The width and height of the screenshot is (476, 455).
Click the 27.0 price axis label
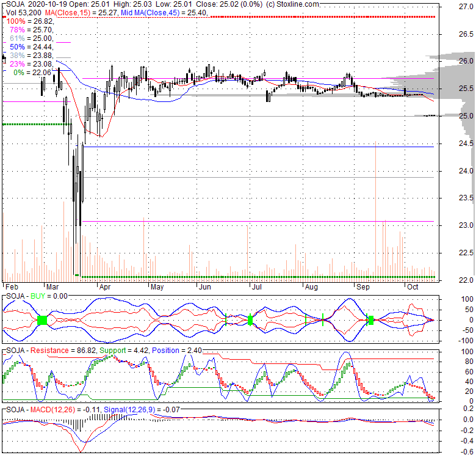466,7
